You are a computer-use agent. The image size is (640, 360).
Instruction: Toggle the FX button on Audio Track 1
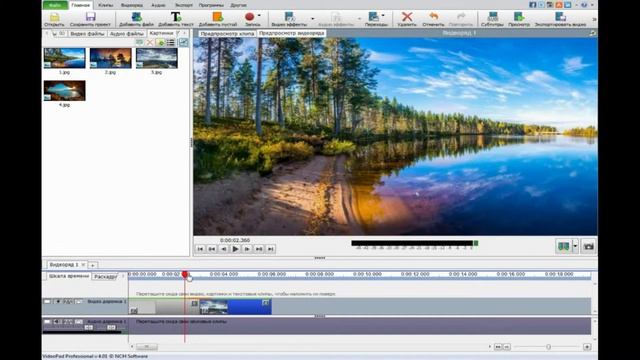click(x=68, y=322)
